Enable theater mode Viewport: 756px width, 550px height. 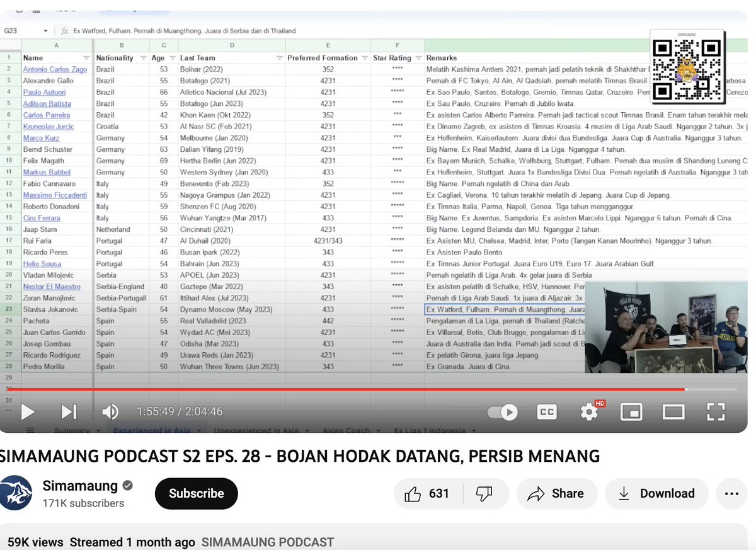tap(673, 412)
